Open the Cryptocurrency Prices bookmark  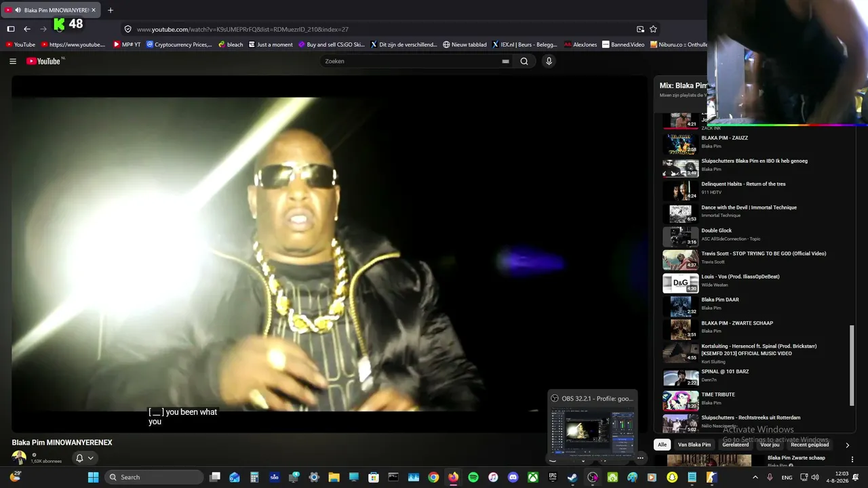click(x=179, y=45)
